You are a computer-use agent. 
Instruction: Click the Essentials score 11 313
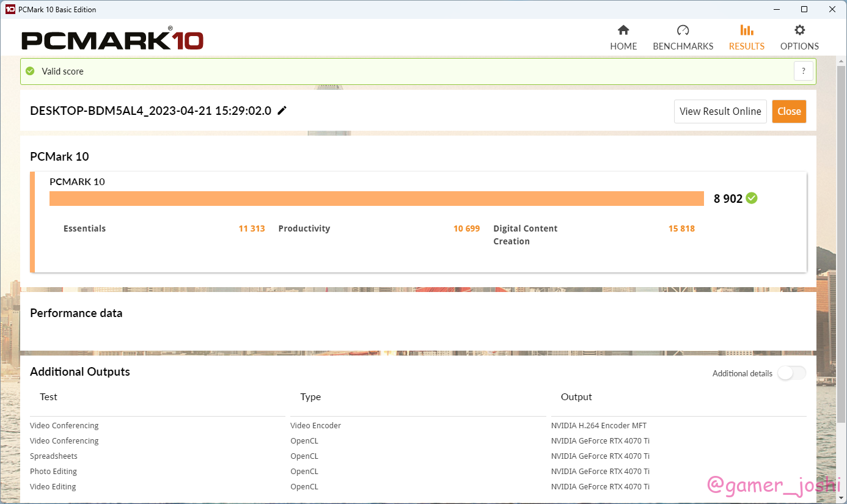(x=252, y=228)
